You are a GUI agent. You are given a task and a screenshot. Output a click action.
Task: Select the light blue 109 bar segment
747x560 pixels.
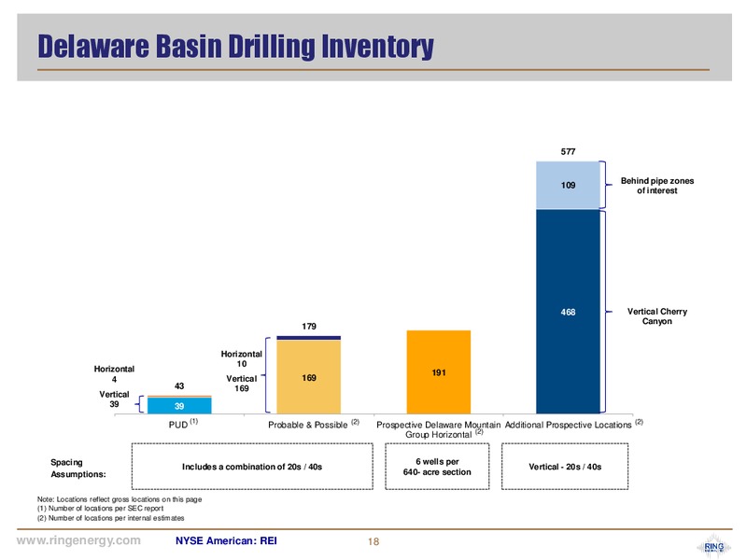[x=568, y=185]
